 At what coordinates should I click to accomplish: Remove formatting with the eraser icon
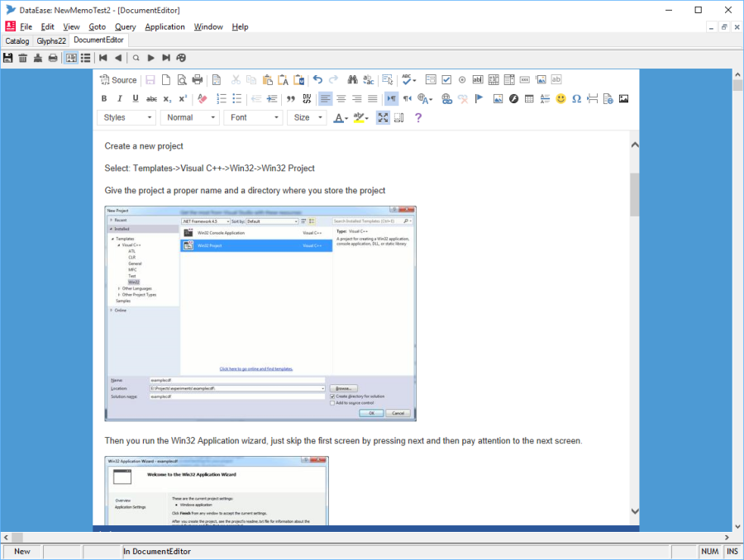(x=203, y=98)
